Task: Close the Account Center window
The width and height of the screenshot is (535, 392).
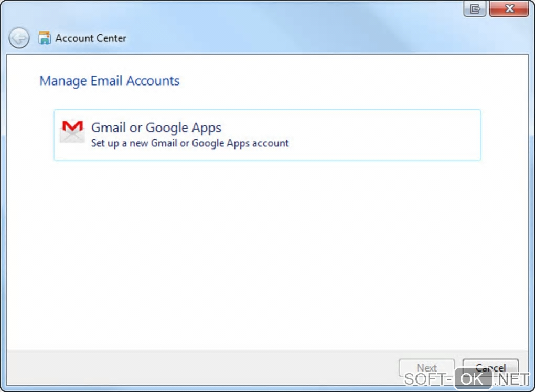Action: pos(509,8)
